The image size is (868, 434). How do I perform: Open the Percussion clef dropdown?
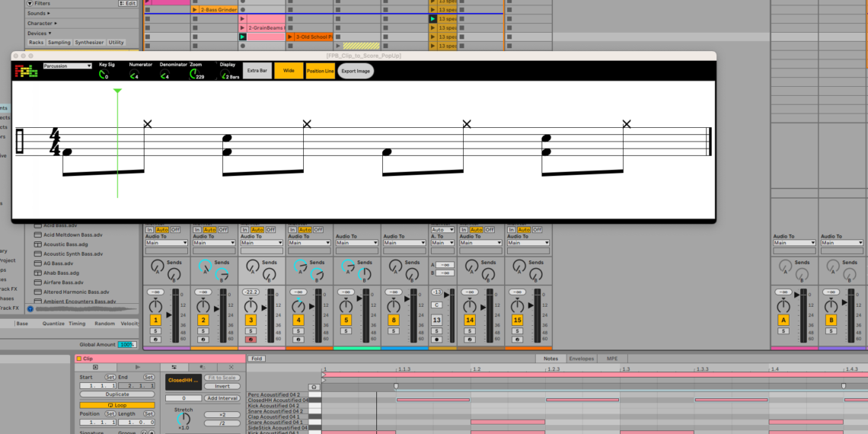click(68, 66)
